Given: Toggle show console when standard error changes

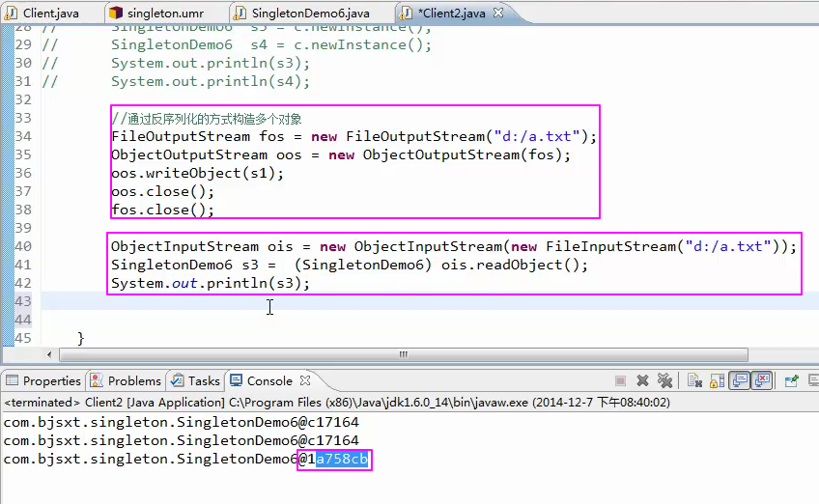Looking at the screenshot, I should tap(762, 380).
